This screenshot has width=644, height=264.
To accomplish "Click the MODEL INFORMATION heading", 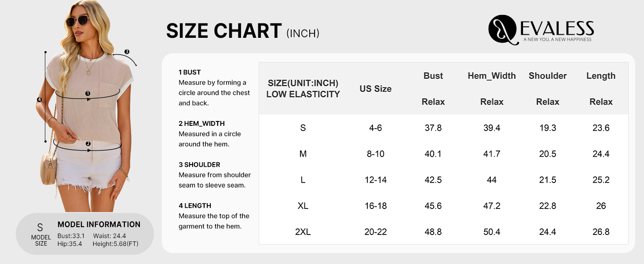I will 99,224.
